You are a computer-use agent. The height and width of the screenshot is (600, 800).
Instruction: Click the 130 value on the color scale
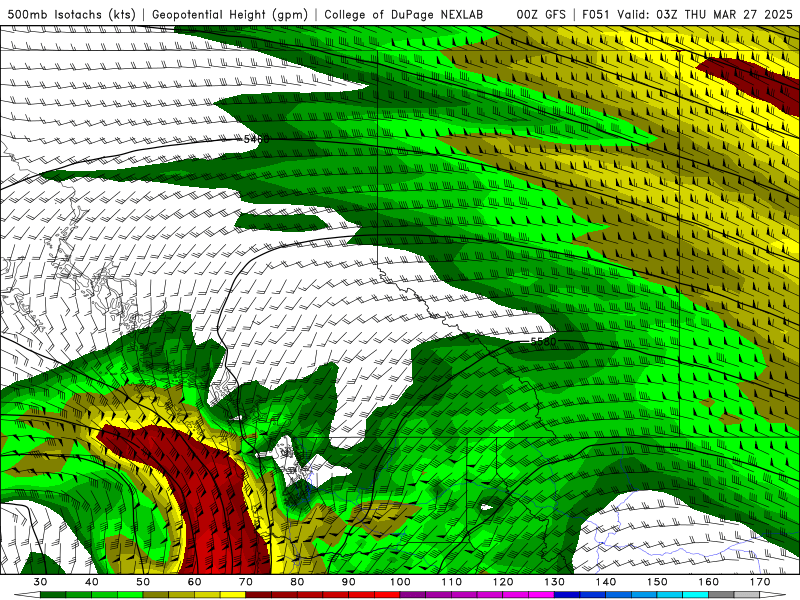click(x=555, y=582)
